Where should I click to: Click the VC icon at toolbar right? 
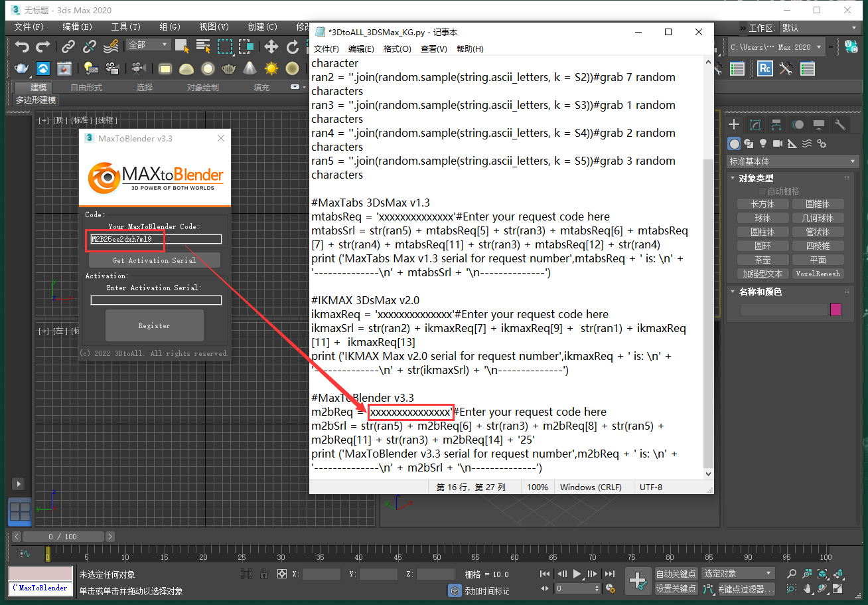[851, 46]
